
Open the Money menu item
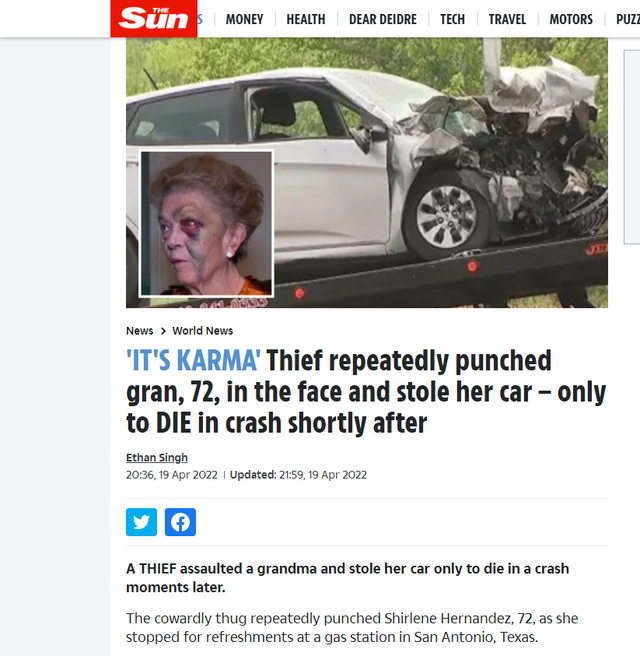245,19
